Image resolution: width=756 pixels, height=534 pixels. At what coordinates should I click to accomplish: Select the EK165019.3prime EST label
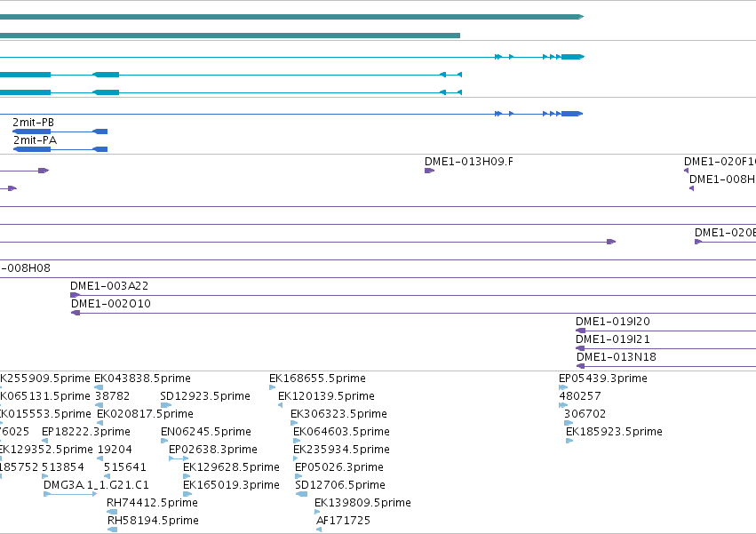pyautogui.click(x=231, y=485)
